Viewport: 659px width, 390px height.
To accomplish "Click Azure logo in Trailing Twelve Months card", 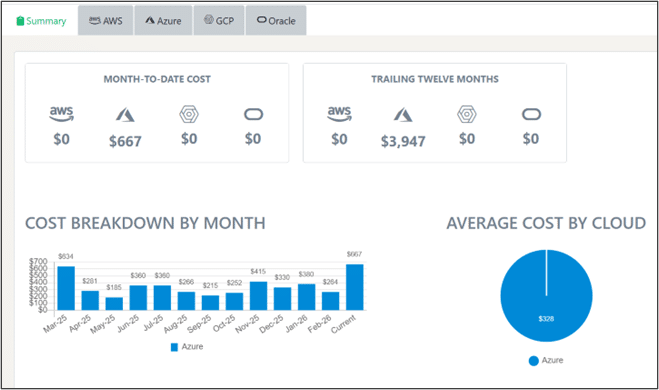I will [x=403, y=114].
